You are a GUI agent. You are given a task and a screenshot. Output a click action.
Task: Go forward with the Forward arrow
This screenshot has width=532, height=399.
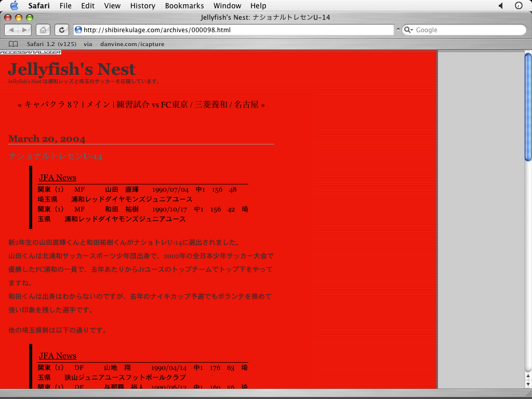click(25, 30)
